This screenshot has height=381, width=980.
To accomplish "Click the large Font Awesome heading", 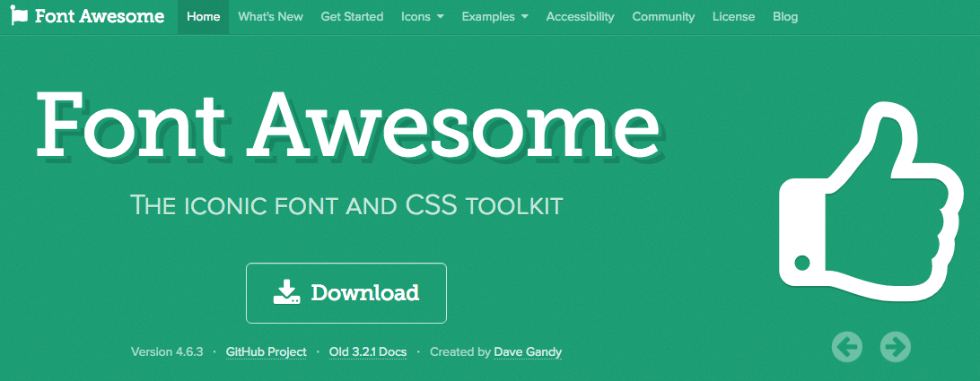I will 349,126.
